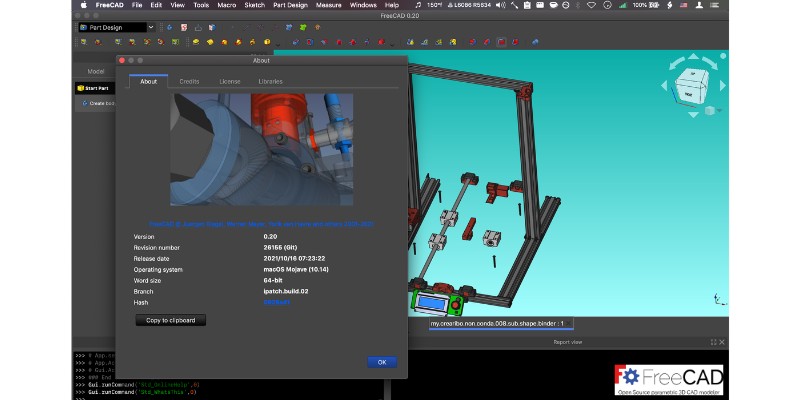Select the Model tab in combo view

(96, 71)
